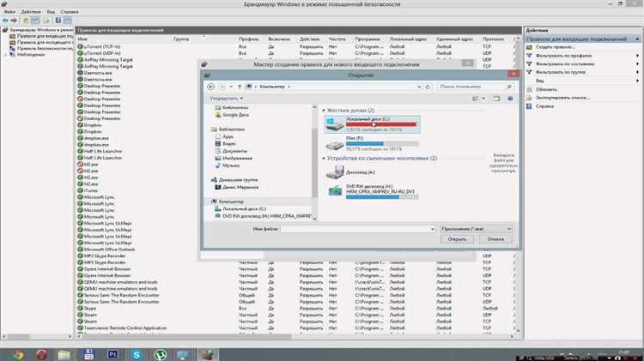Open the file type filter combo box
644x361 pixels.
(476, 229)
